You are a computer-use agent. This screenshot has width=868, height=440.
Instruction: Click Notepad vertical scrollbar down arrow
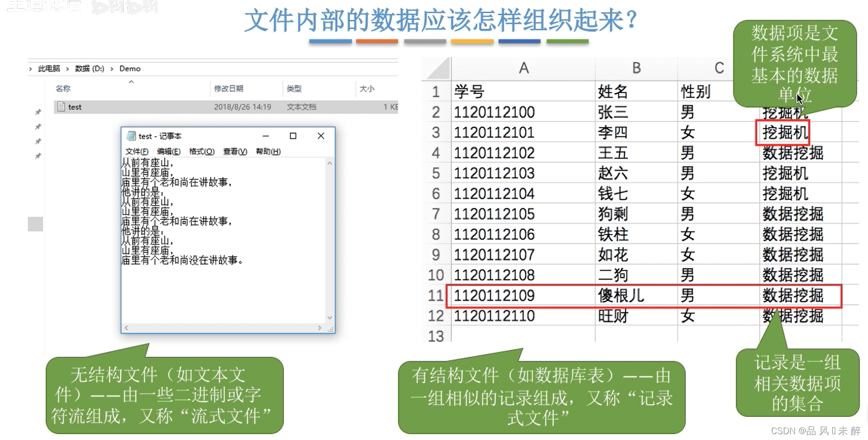click(x=330, y=318)
